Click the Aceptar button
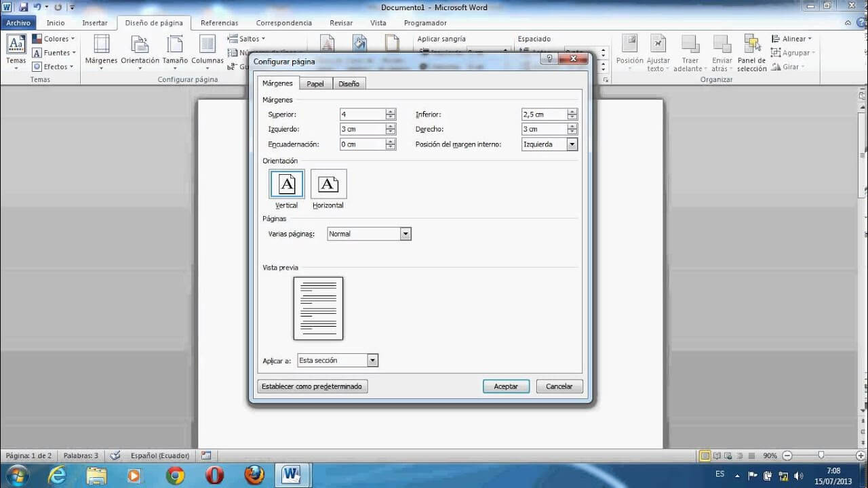This screenshot has height=488, width=868. (506, 386)
